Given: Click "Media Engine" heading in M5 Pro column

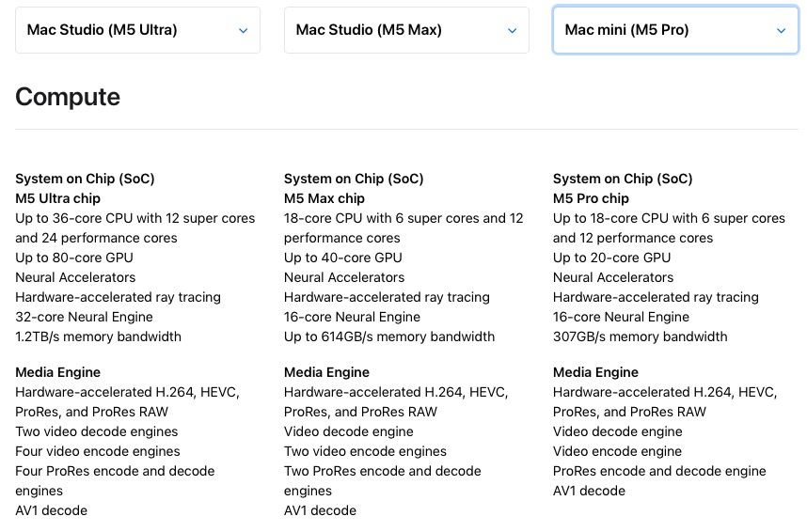Looking at the screenshot, I should click(x=595, y=372).
